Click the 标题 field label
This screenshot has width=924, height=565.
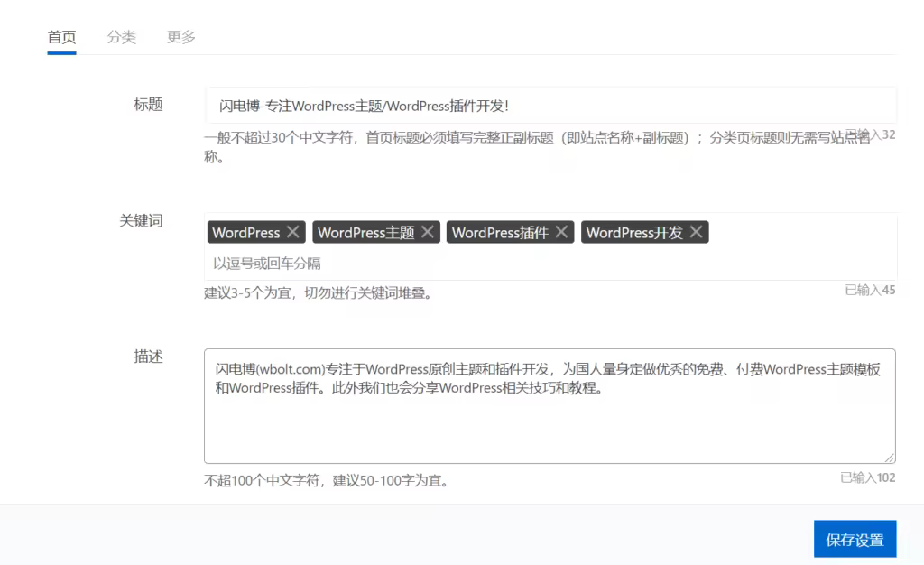(x=148, y=105)
